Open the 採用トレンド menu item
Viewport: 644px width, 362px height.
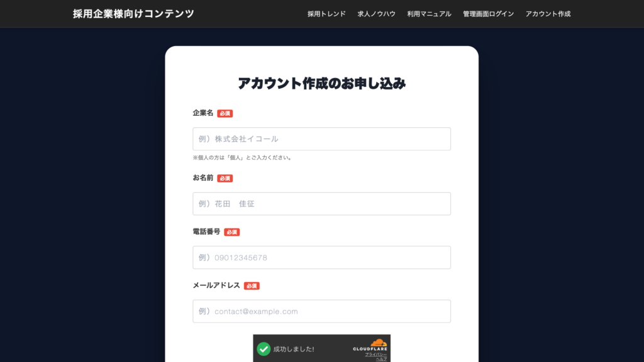(x=326, y=14)
